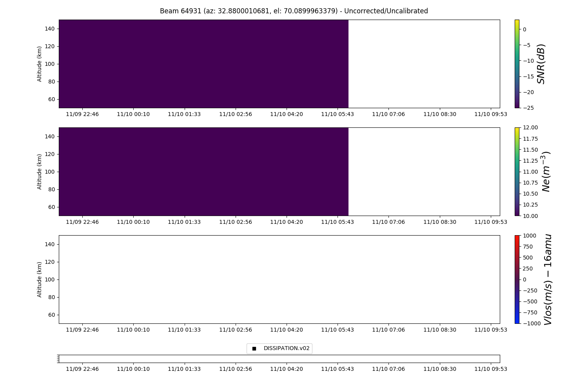Click the SNR(dB) colorbar label

pos(541,64)
